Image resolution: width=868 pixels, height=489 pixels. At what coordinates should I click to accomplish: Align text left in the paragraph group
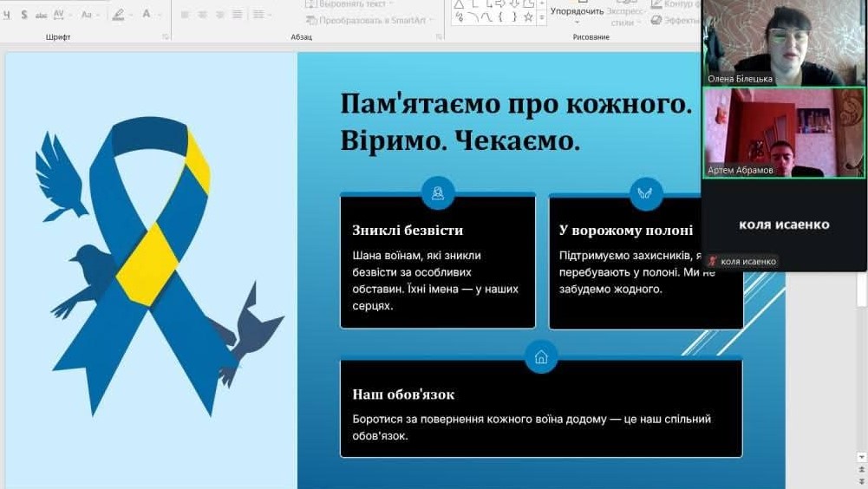point(185,15)
